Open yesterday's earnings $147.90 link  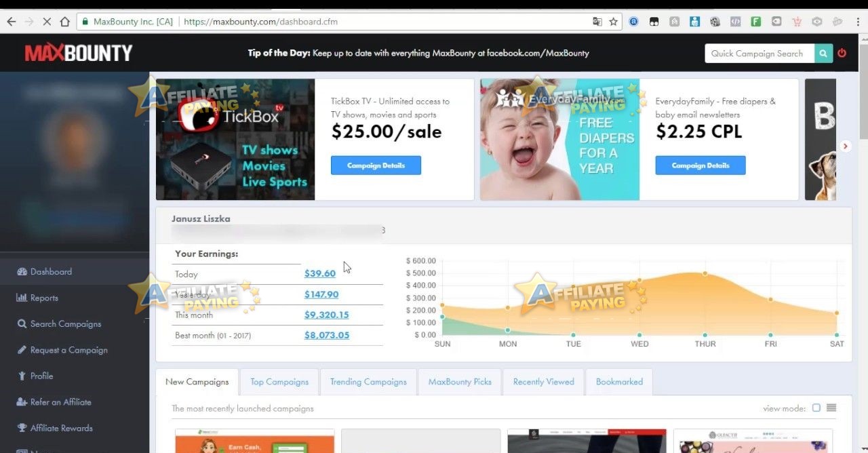tap(321, 294)
